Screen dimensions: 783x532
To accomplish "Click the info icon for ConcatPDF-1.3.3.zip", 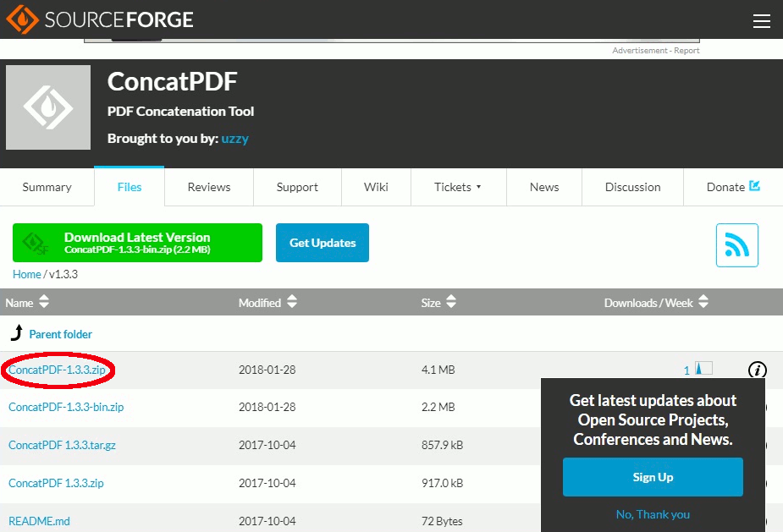I will point(757,370).
